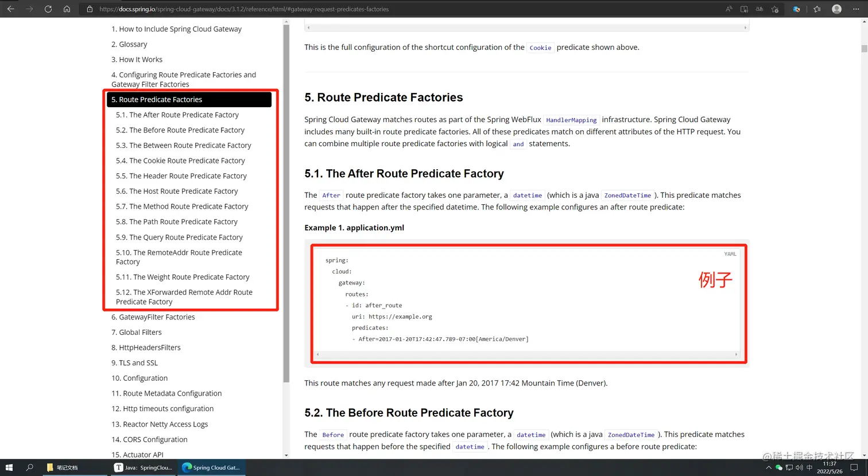Open 5.1. The After Route Predicate Factory
Screen dimensions: 868x476
(x=177, y=115)
